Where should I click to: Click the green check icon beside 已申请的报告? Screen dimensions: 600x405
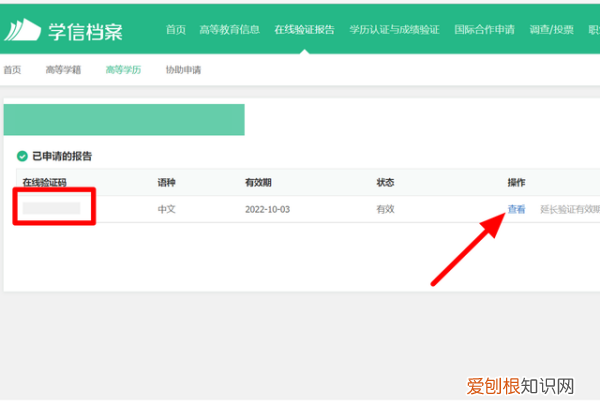click(22, 156)
